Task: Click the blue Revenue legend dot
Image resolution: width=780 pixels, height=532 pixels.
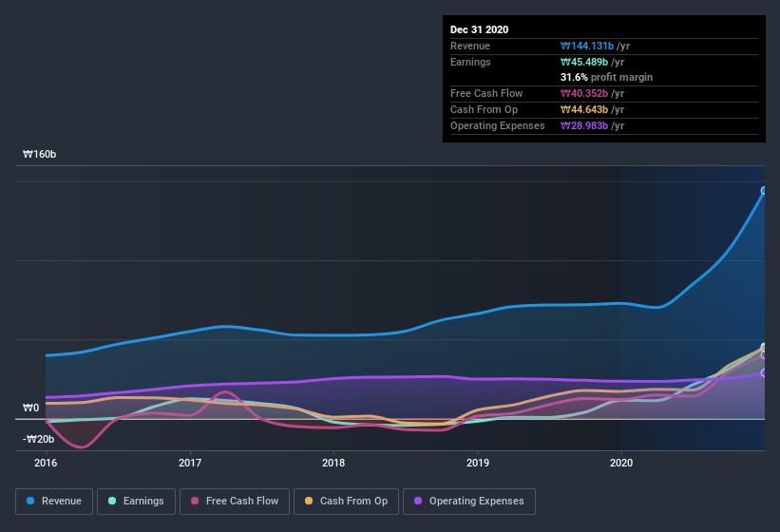Action: point(31,501)
